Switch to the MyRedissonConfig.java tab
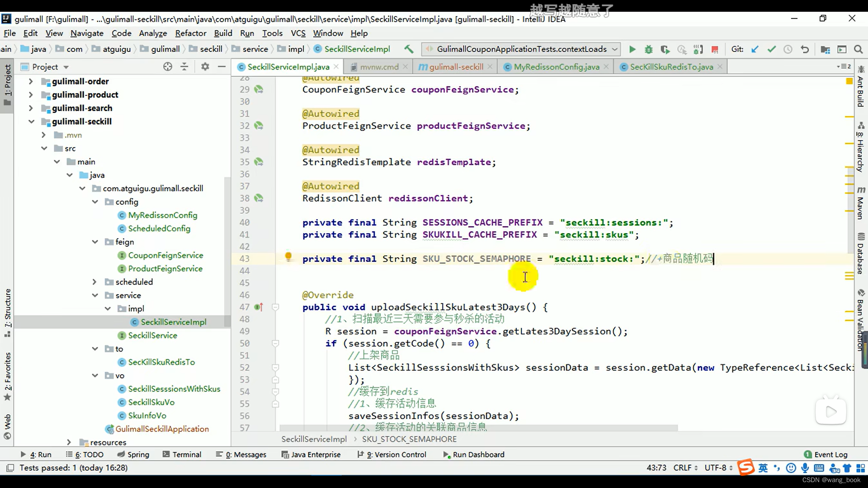Image resolution: width=868 pixels, height=488 pixels. tap(556, 67)
